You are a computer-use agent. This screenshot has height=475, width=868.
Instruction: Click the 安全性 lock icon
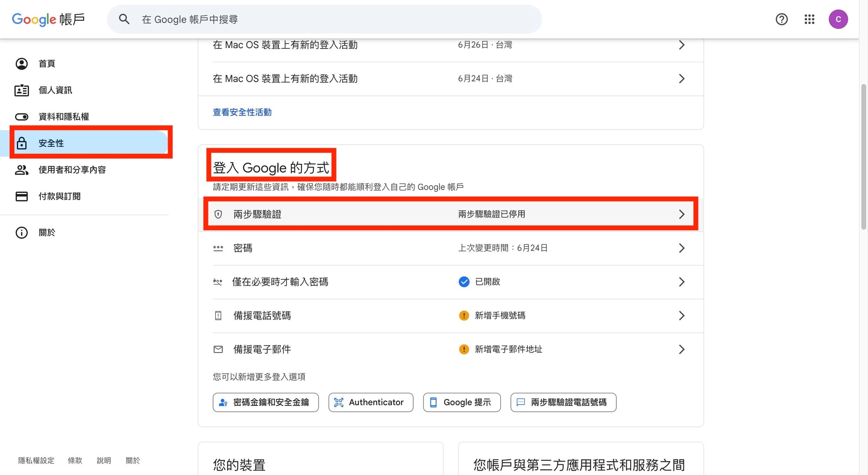tap(22, 143)
